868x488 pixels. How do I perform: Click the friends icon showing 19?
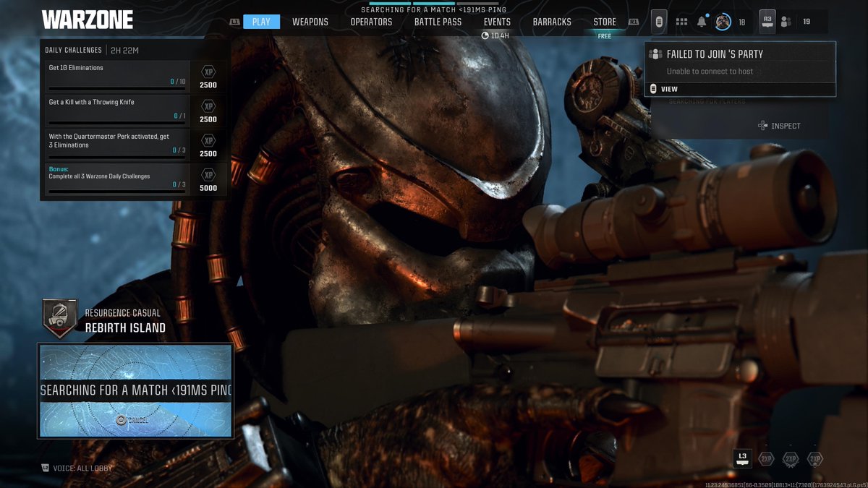coord(786,22)
